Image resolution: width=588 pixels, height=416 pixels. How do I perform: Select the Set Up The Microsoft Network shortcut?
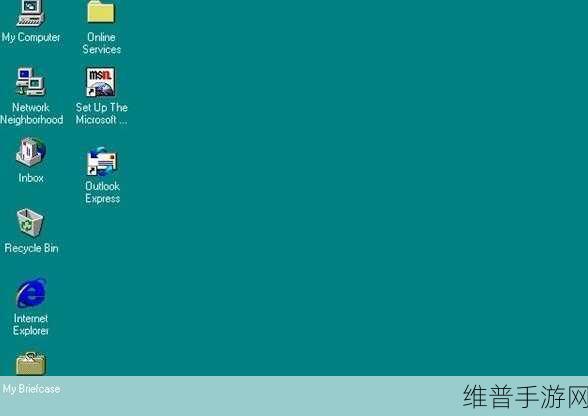(100, 82)
